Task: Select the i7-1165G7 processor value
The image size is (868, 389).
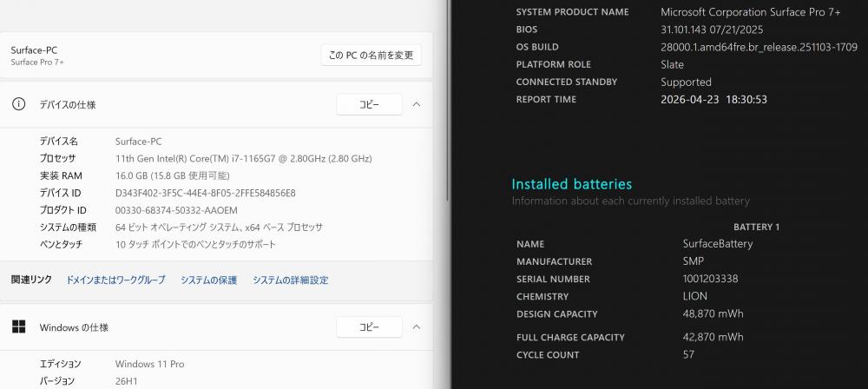Action: 244,159
